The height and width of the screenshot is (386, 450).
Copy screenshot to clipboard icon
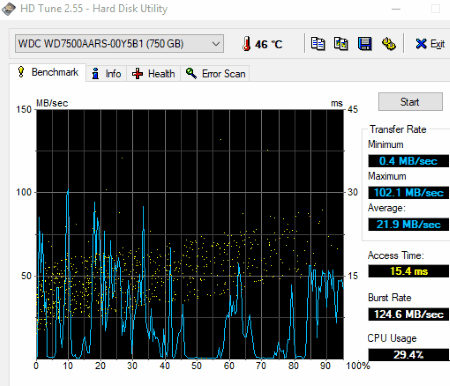click(341, 44)
